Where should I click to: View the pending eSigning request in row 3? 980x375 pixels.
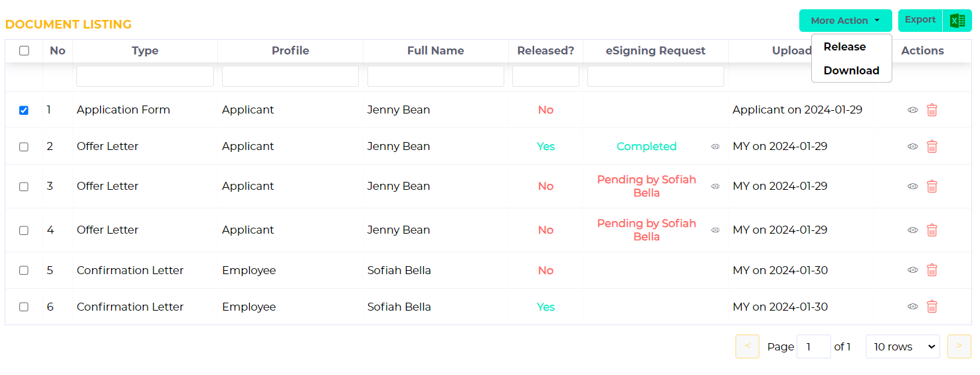pyautogui.click(x=716, y=187)
